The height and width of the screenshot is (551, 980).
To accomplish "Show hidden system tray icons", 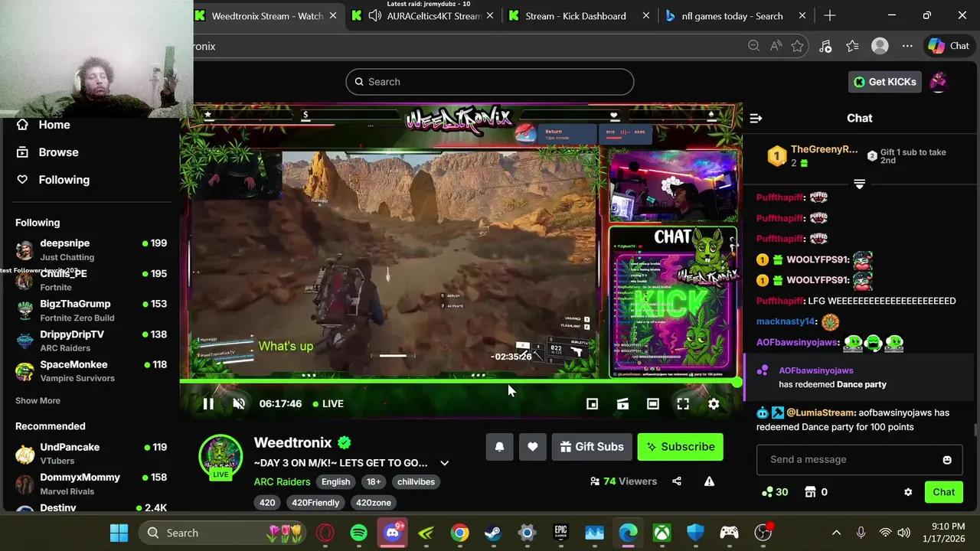I will click(836, 533).
